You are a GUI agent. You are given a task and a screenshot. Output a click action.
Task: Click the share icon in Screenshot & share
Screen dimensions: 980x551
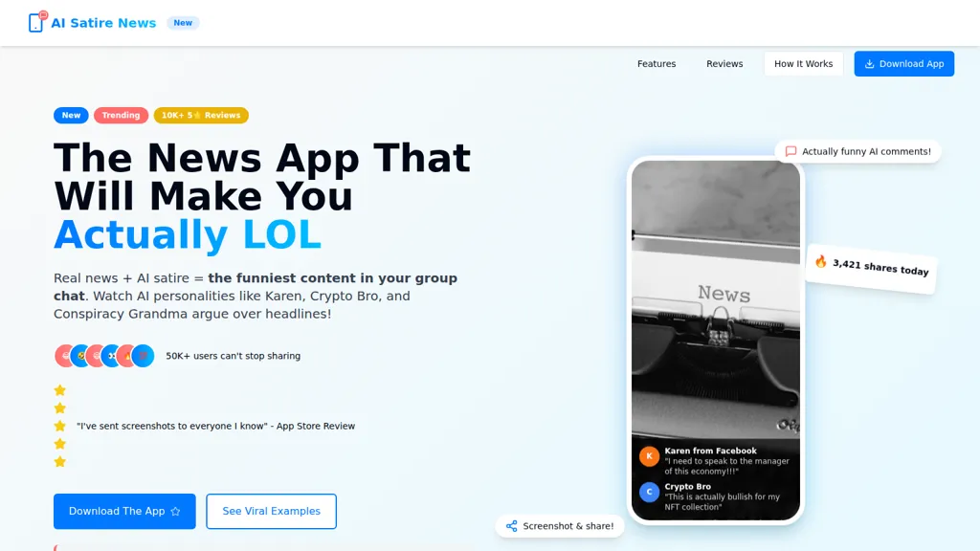click(x=511, y=526)
